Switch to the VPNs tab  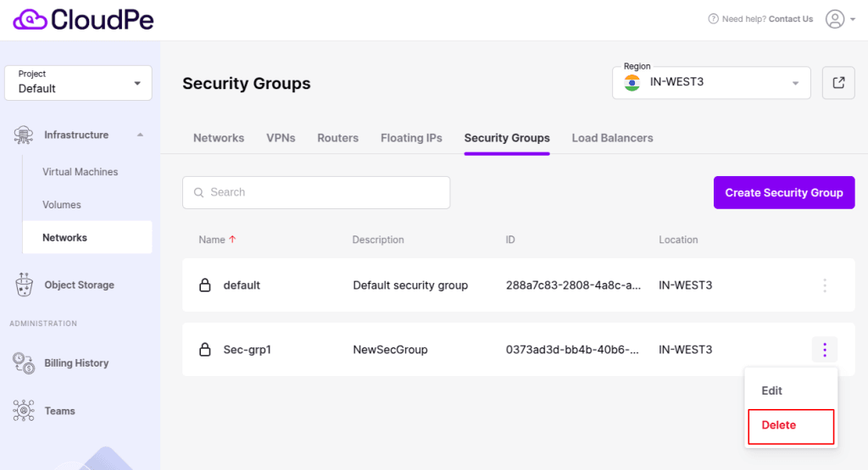pos(281,138)
